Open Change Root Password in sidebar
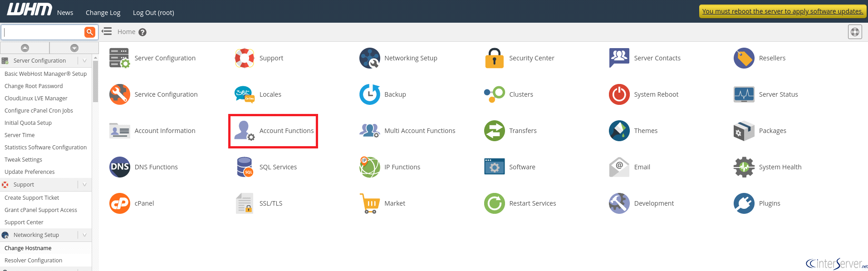The width and height of the screenshot is (868, 271). point(34,86)
